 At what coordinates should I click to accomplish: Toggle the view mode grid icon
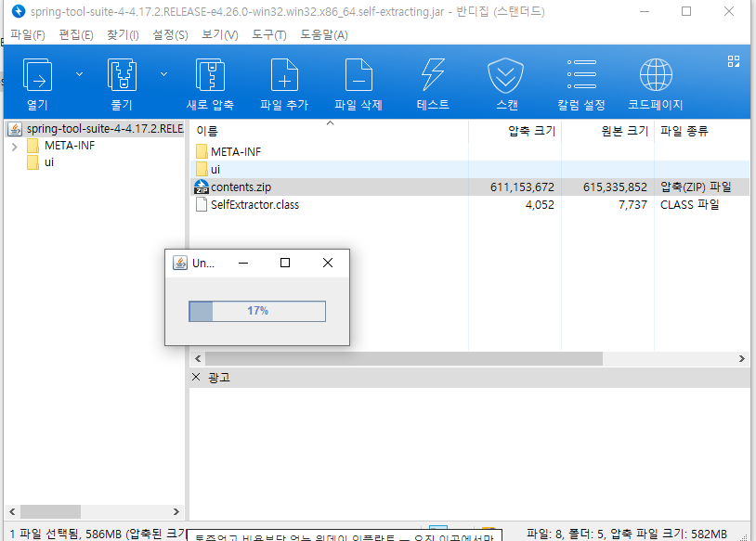point(734,61)
